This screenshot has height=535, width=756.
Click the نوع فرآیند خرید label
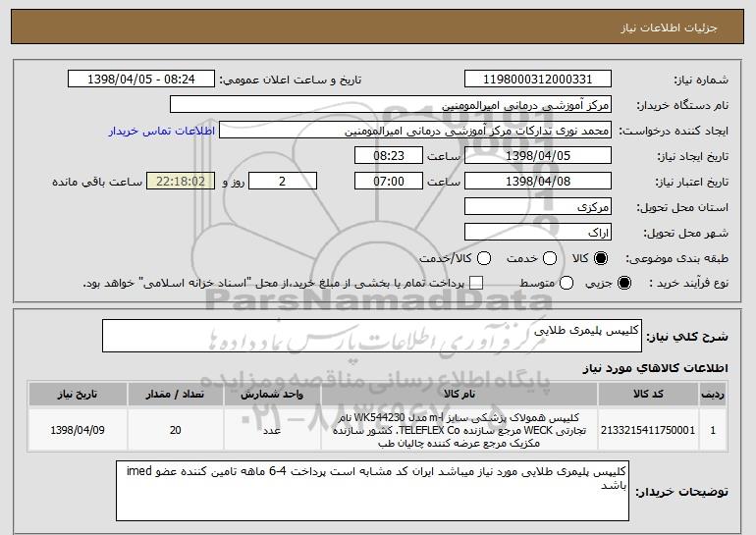(x=688, y=283)
